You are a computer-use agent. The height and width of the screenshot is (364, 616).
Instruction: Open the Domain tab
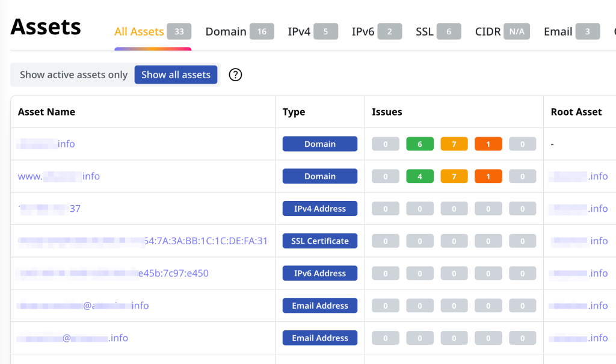pos(226,32)
